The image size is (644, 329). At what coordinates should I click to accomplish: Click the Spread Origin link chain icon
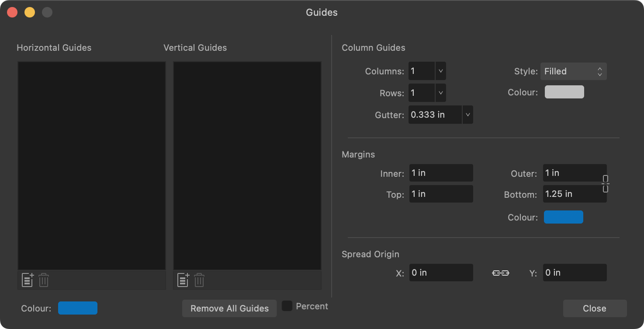(500, 273)
